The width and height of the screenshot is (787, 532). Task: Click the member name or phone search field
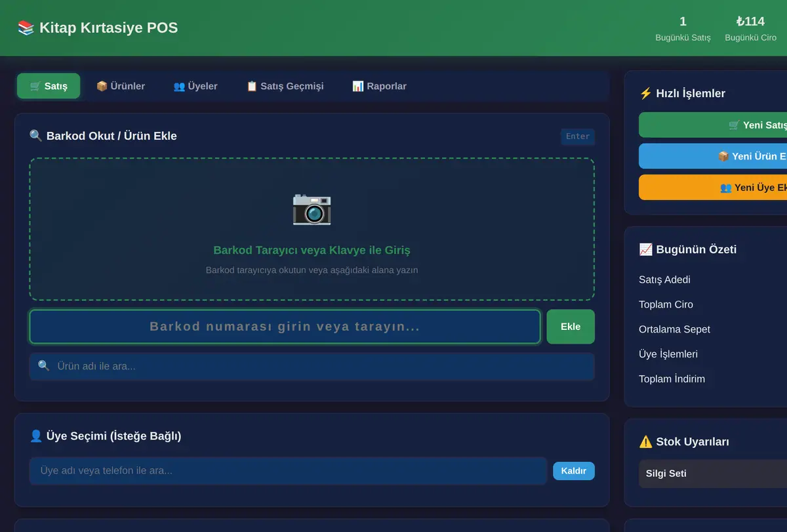pos(288,471)
